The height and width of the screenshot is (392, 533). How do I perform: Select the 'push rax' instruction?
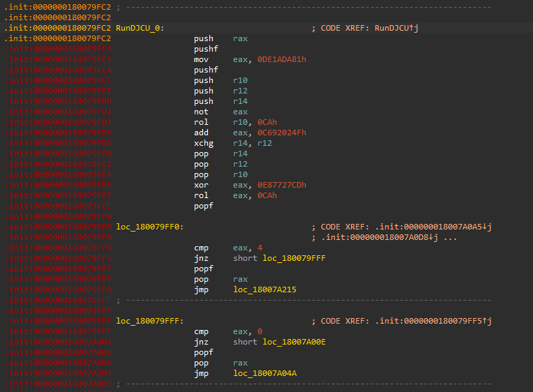point(220,38)
